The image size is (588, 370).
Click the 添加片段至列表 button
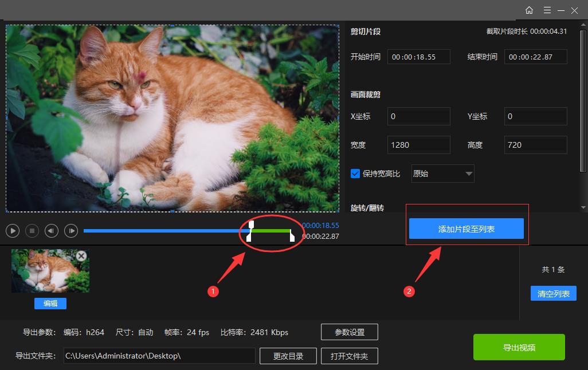pyautogui.click(x=466, y=228)
